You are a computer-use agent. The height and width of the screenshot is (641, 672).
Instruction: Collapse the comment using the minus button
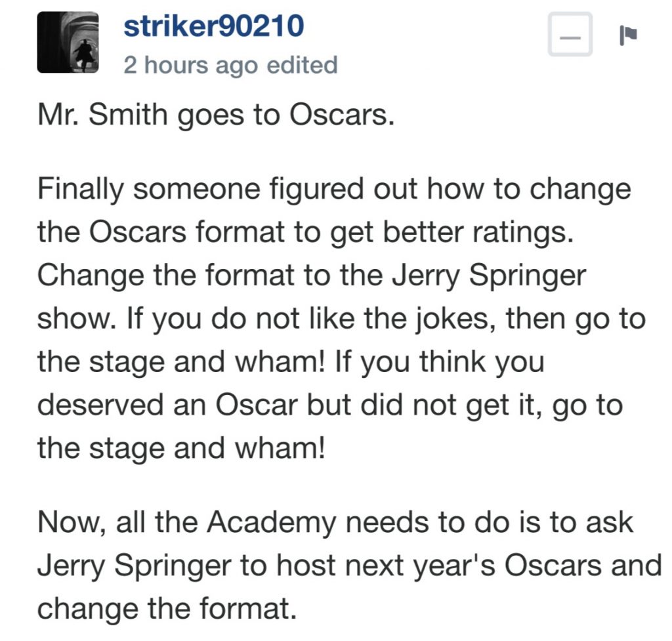(x=570, y=35)
